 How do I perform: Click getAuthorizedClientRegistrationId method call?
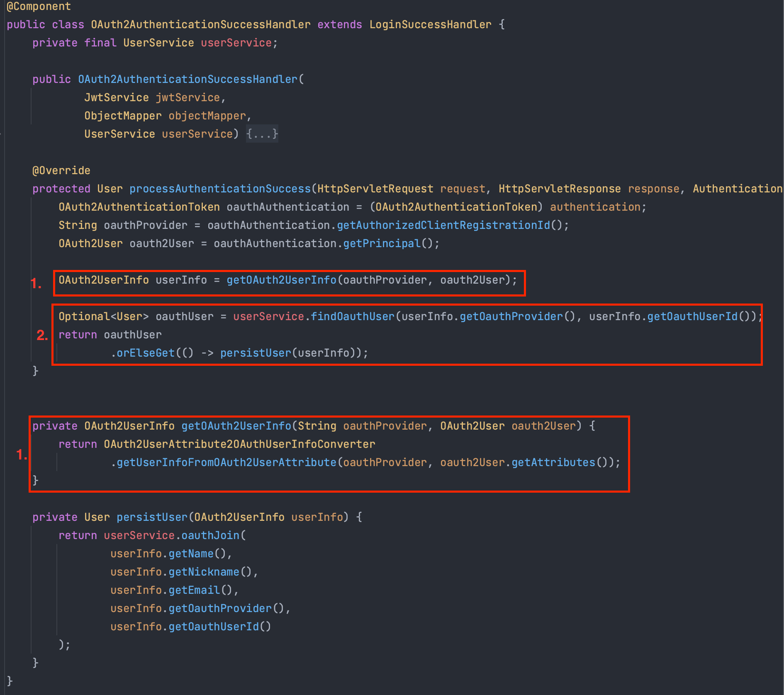tap(443, 225)
